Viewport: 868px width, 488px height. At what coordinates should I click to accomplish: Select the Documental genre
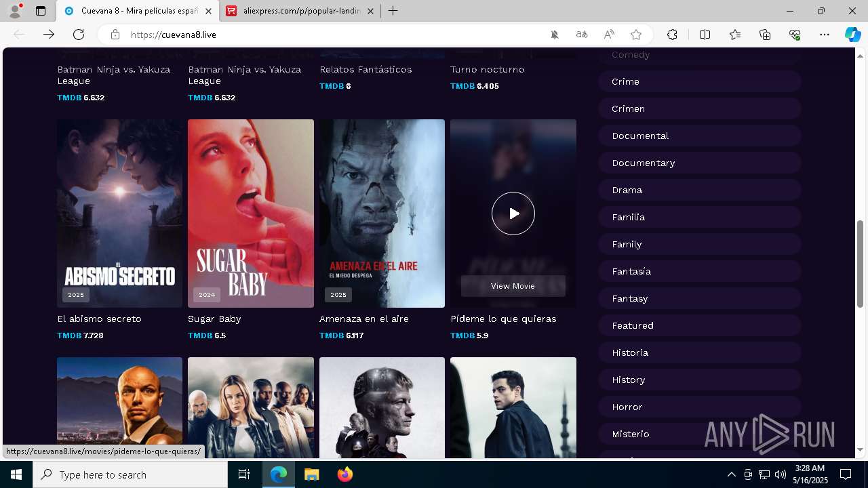coord(699,136)
